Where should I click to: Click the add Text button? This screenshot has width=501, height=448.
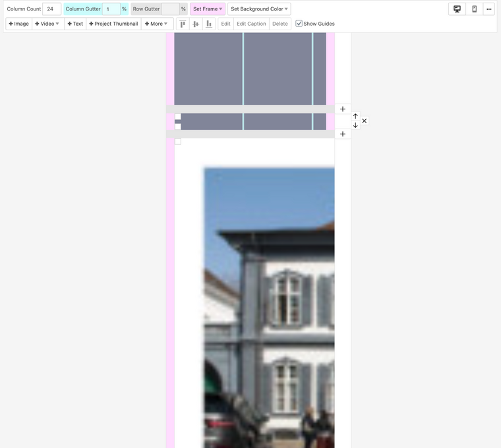[x=75, y=24]
